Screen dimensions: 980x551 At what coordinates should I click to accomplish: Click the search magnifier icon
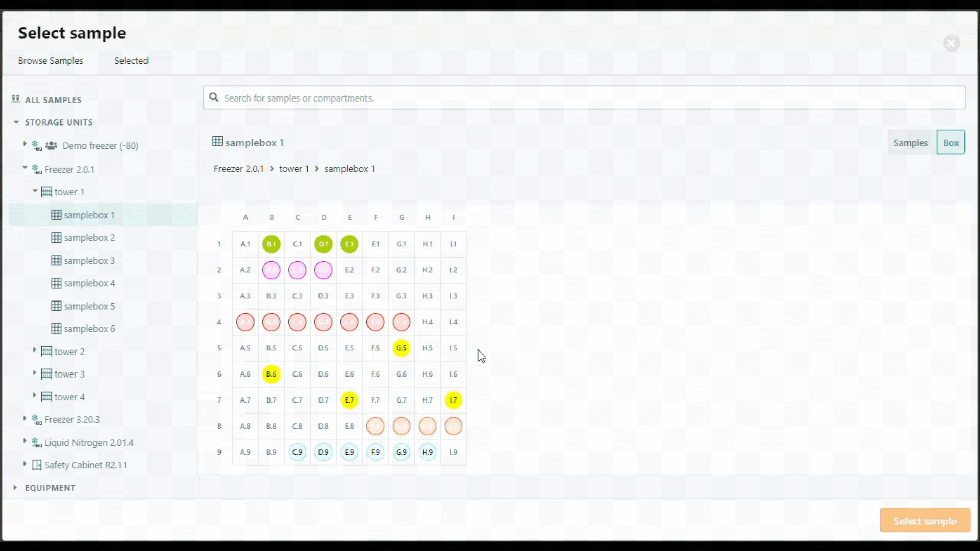coord(214,97)
